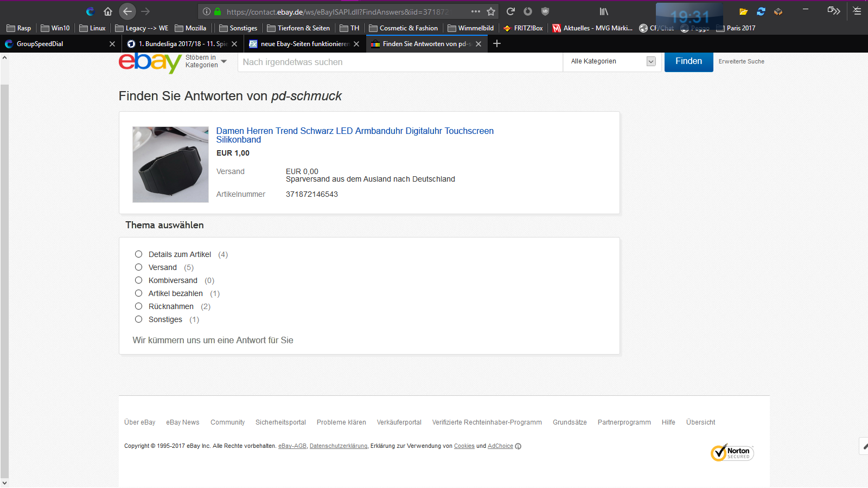This screenshot has width=868, height=488.
Task: Open page actions three-dot menu
Action: (x=476, y=11)
